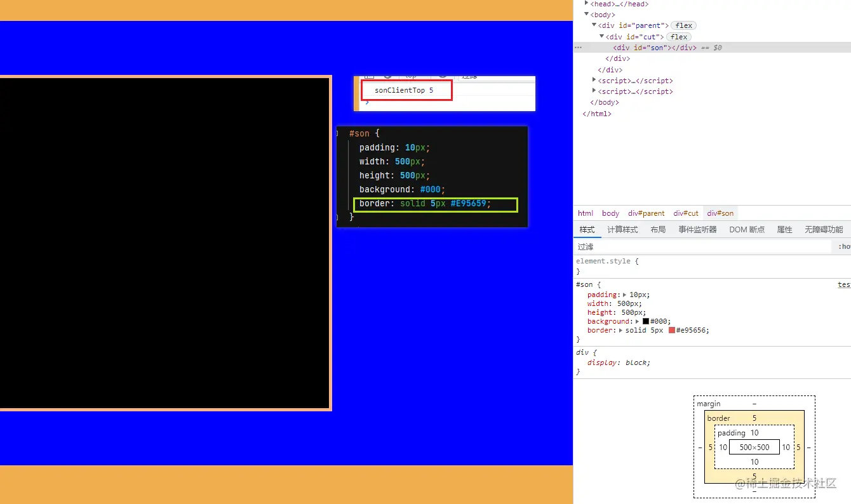Collapse the body element node

pos(586,15)
